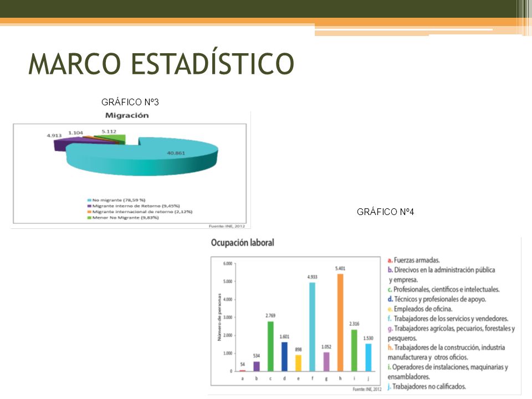Click the 1.104 pie label
This screenshot has height=399, width=532.
tap(76, 132)
